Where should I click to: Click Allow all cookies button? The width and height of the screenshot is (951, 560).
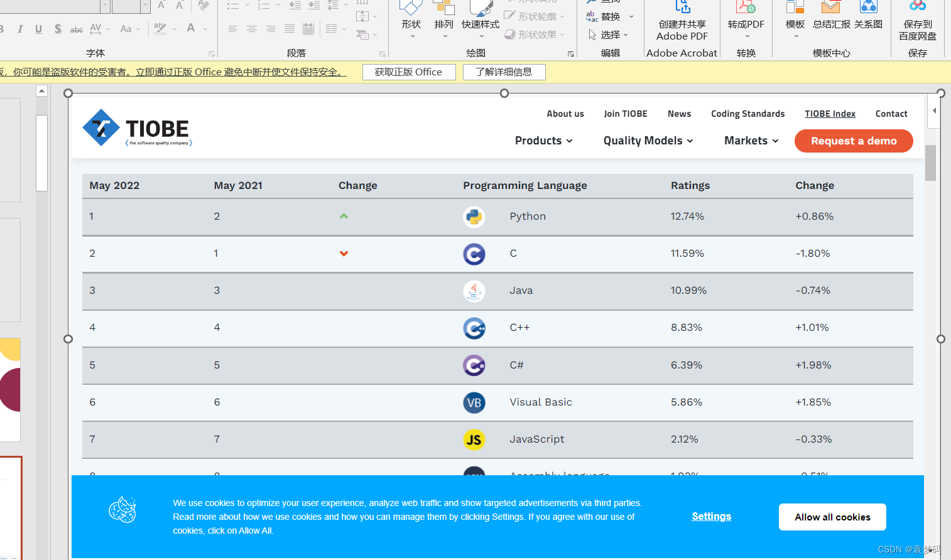click(x=832, y=517)
